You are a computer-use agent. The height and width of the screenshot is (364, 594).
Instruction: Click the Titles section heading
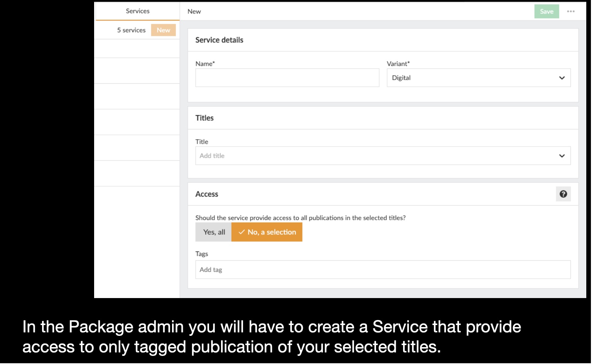coord(204,118)
